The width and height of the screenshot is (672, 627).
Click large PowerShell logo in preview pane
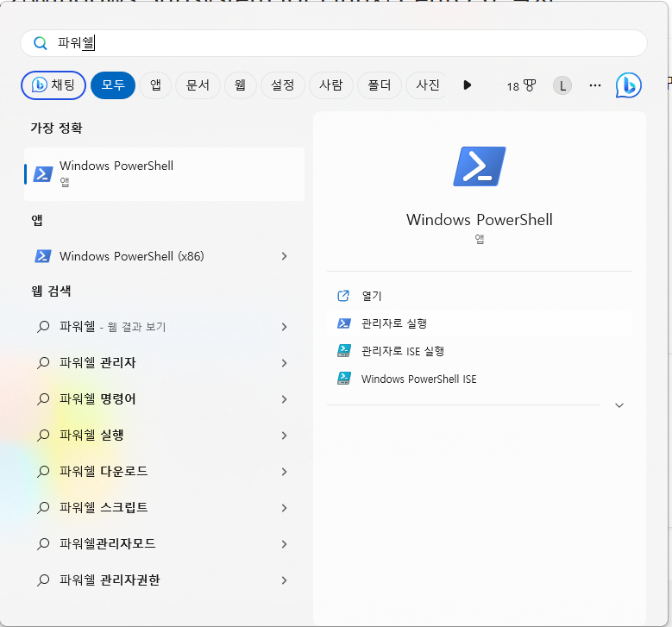[479, 166]
